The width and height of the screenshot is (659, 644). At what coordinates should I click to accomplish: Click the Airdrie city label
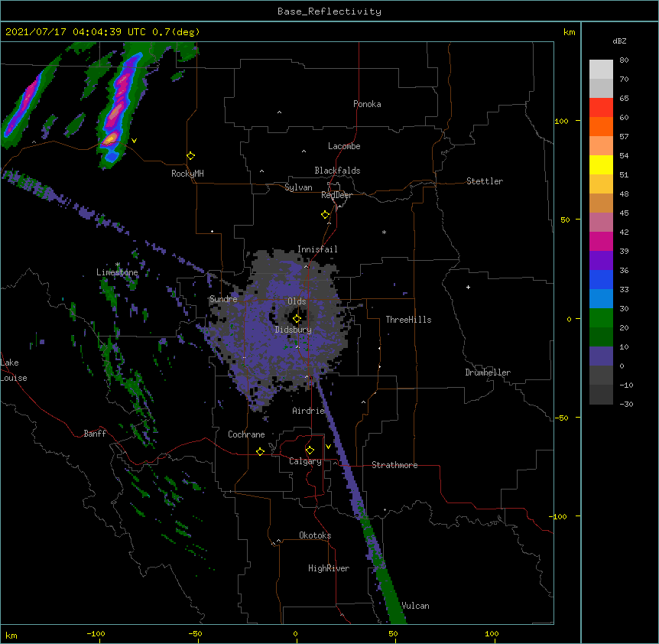tap(308, 411)
